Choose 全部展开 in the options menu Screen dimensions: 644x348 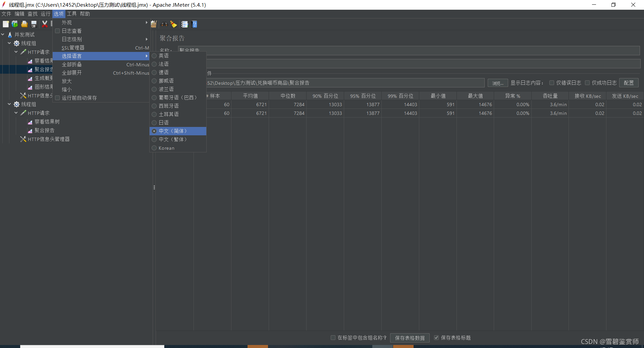[x=101, y=73]
